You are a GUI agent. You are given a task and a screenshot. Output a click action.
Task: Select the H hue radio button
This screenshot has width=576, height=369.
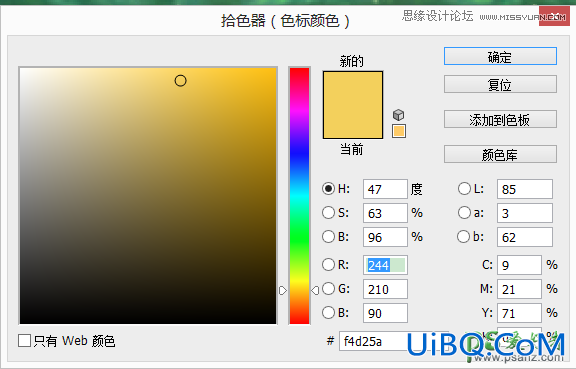[x=328, y=189]
